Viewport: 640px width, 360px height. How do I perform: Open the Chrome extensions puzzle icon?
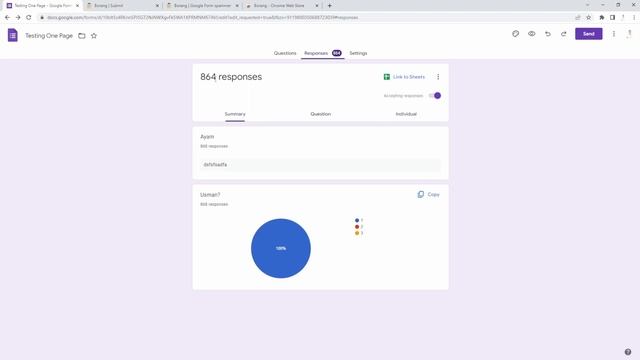tap(602, 18)
